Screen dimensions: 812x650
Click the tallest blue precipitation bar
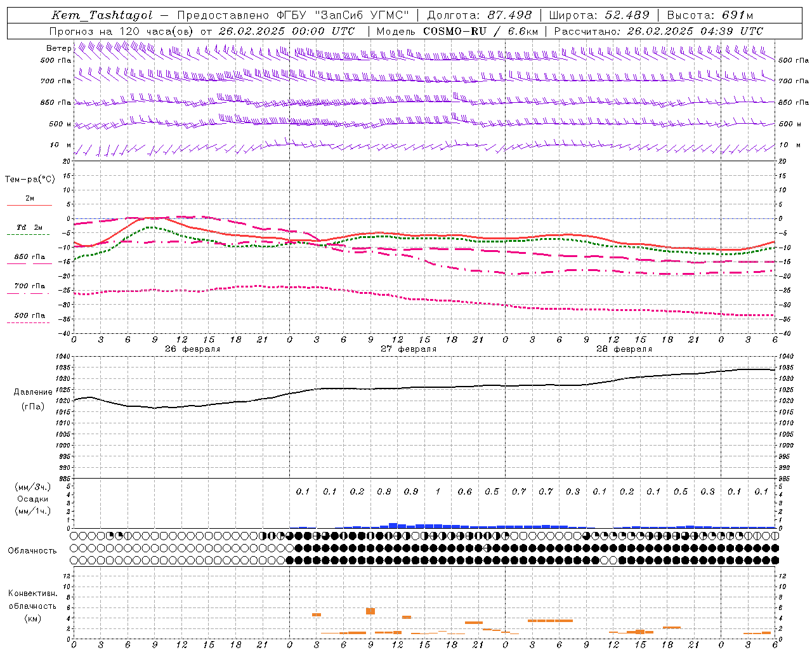pyautogui.click(x=393, y=525)
